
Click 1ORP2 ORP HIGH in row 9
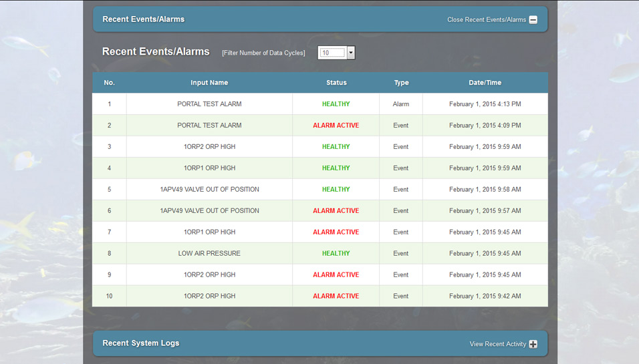(x=209, y=275)
